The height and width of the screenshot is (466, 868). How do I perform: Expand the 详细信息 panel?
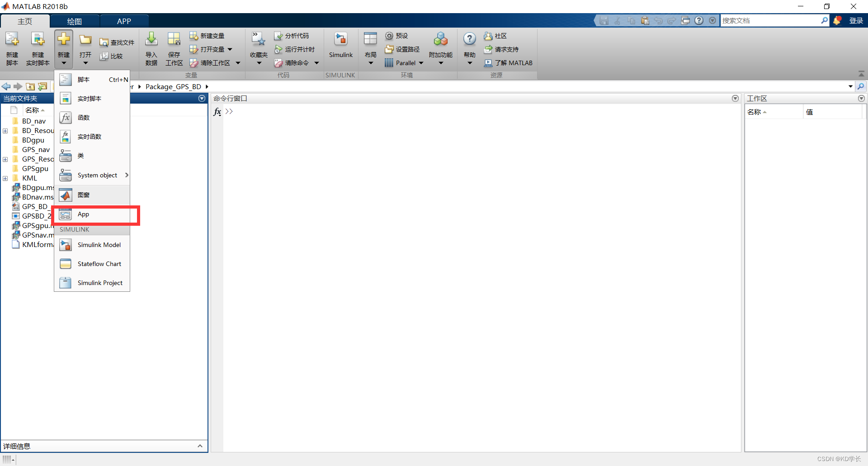(x=200, y=446)
